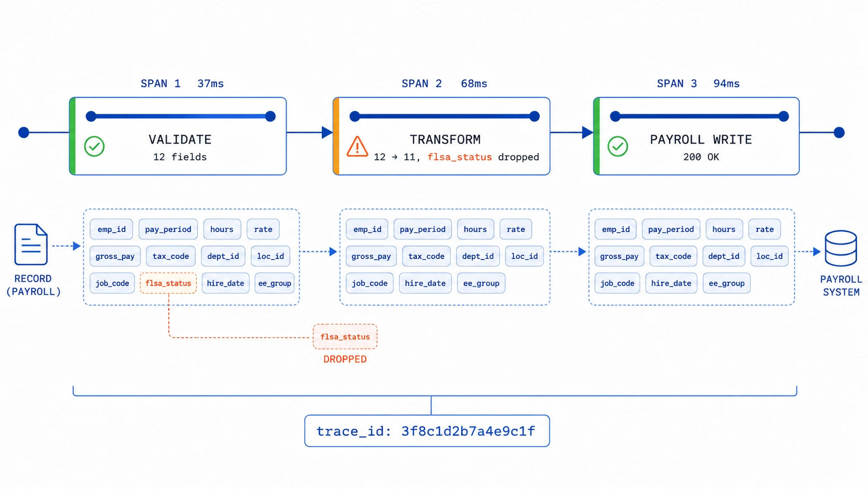Select dept_id chip in the VALIDATE field group
The height and width of the screenshot is (489, 868).
tap(223, 256)
